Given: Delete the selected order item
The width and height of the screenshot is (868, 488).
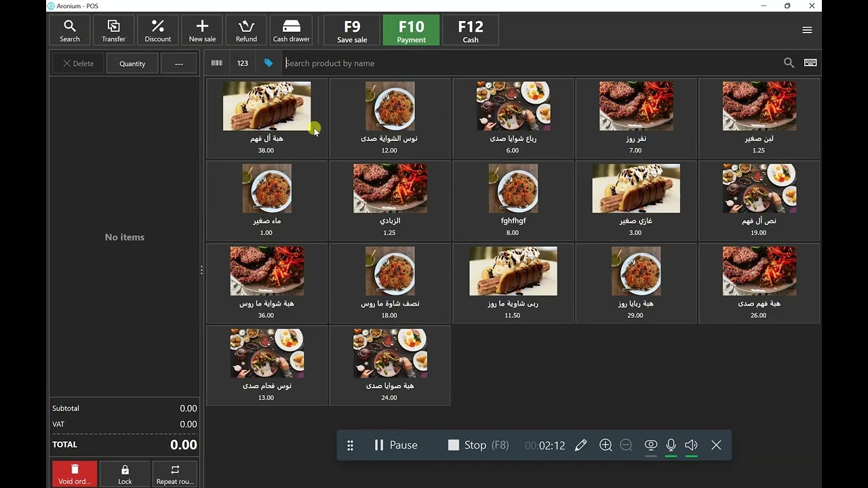Looking at the screenshot, I should coord(78,64).
